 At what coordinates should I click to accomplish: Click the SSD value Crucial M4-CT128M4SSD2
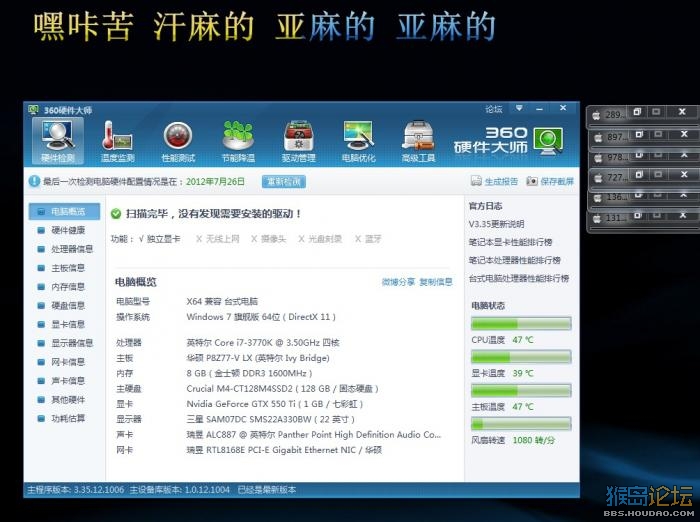(282, 388)
